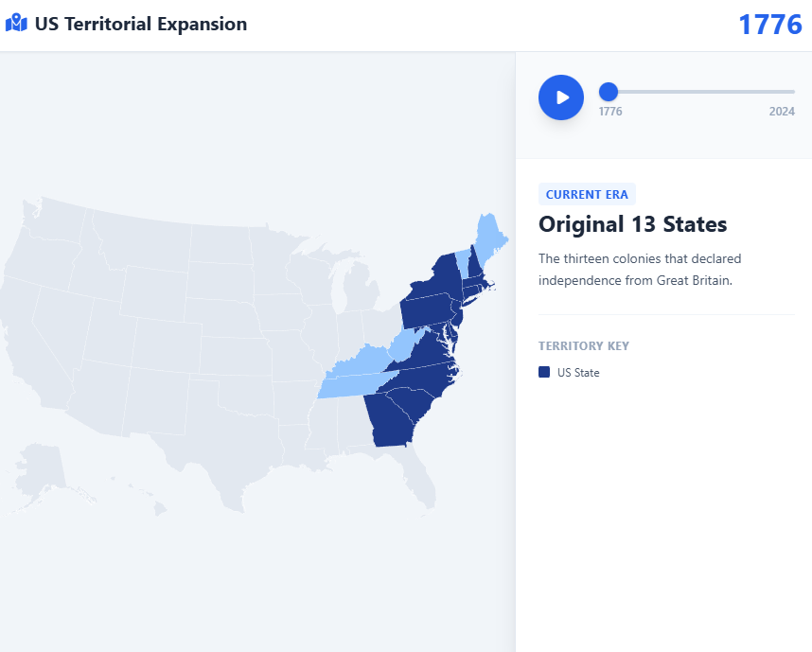This screenshot has height=652, width=812.
Task: Click the light-blue Kentucky region
Action: (x=360, y=365)
